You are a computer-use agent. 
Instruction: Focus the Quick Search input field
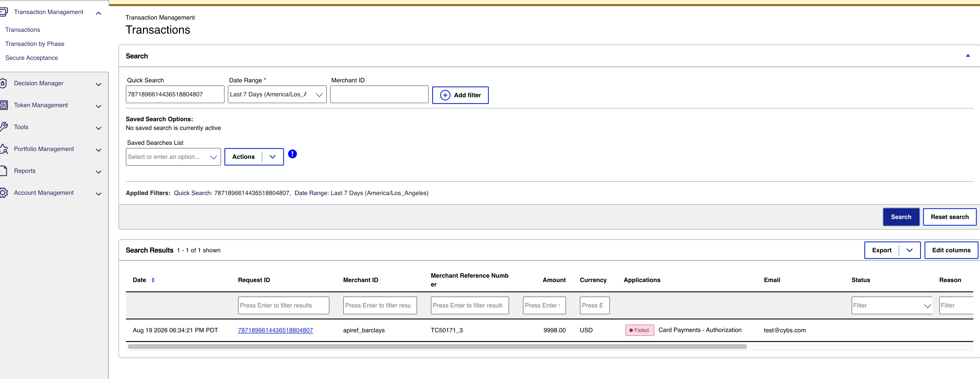[175, 94]
